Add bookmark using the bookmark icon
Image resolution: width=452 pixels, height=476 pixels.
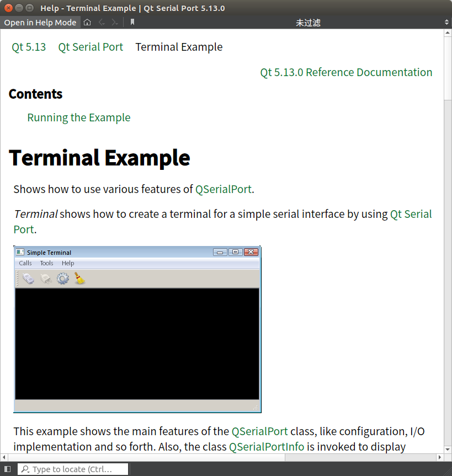[132, 22]
